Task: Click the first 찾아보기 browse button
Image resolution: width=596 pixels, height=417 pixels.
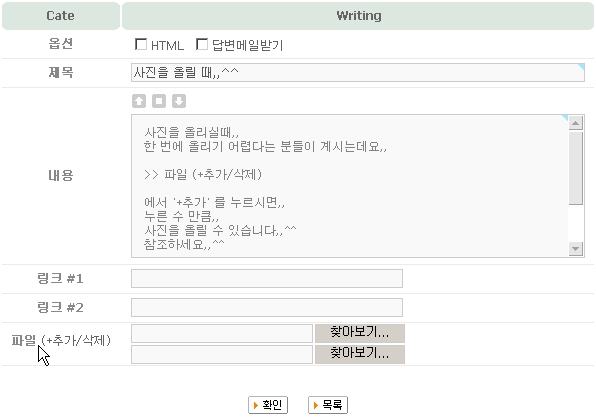Action: (x=360, y=333)
